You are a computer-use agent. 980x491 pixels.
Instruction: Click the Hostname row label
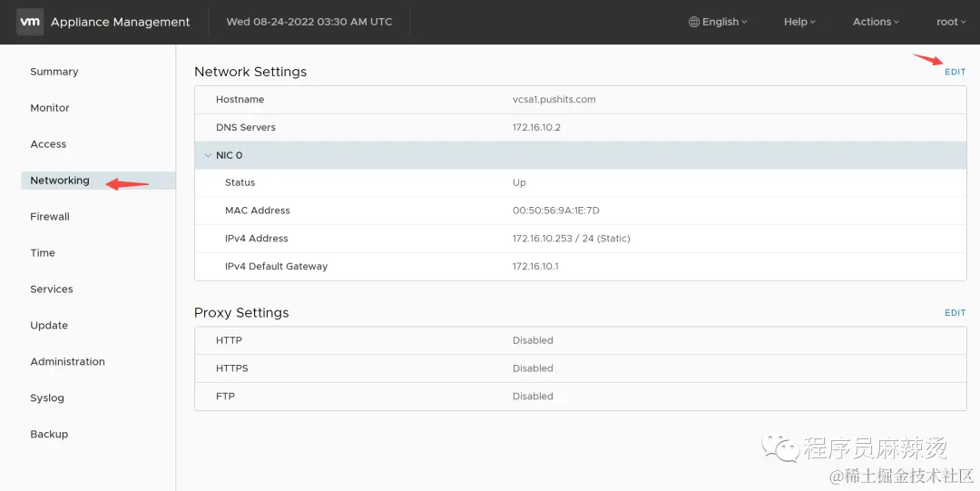pos(240,100)
